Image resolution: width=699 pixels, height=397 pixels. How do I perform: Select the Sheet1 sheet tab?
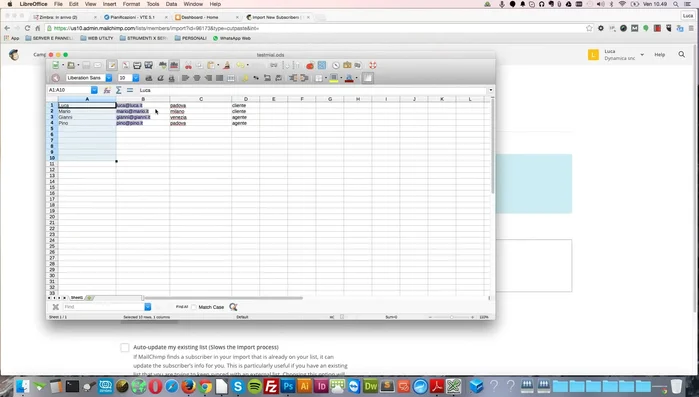(77, 297)
